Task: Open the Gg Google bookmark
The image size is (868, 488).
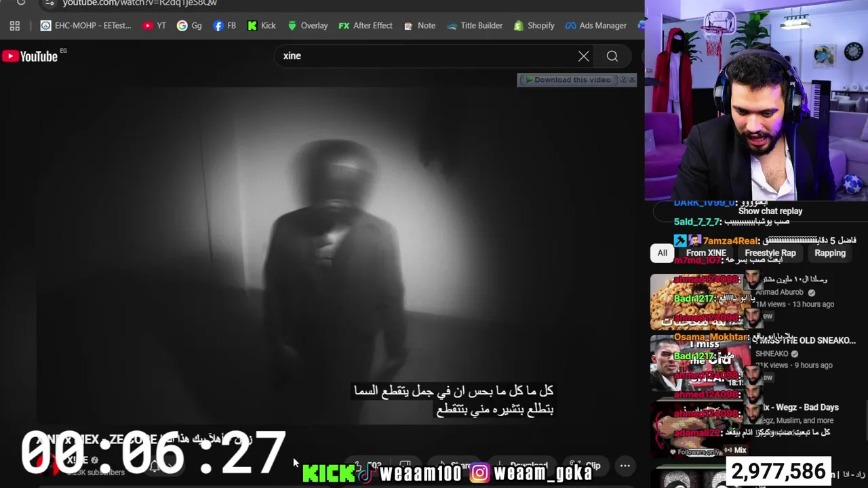Action: tap(190, 26)
